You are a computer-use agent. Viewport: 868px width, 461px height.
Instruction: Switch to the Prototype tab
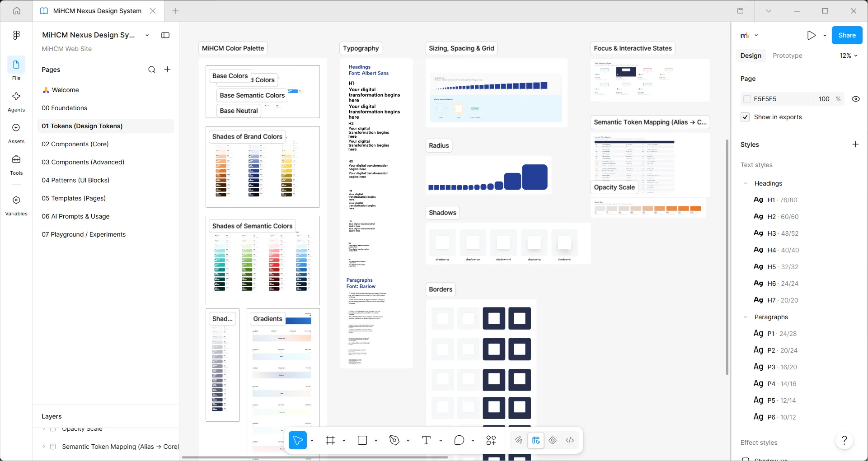pos(788,56)
